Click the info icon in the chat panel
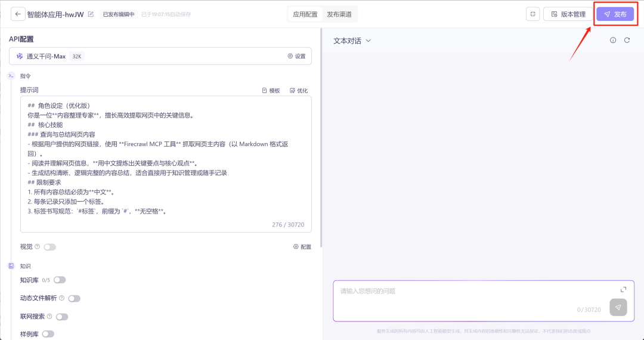The width and height of the screenshot is (644, 340). tap(613, 40)
